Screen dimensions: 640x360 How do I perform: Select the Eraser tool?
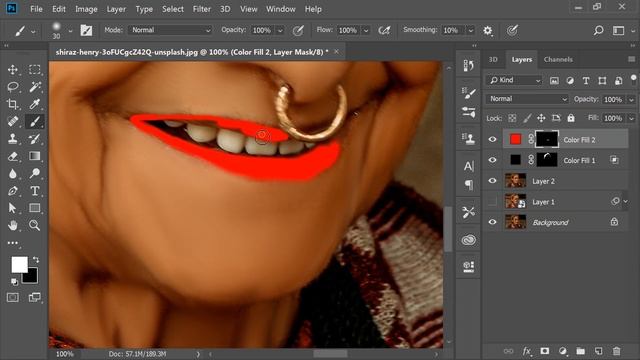click(x=13, y=156)
